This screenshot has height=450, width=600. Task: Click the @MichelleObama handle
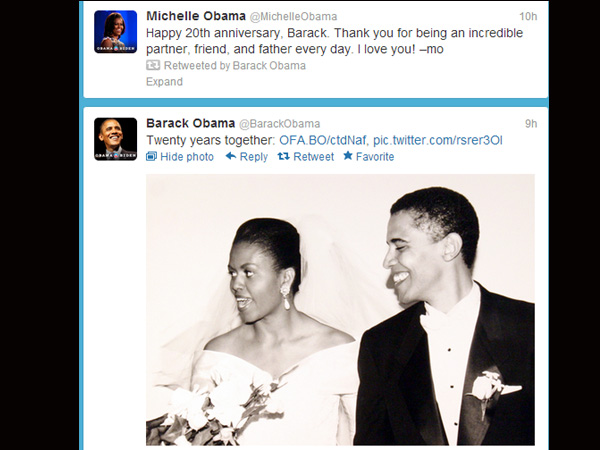(x=293, y=16)
